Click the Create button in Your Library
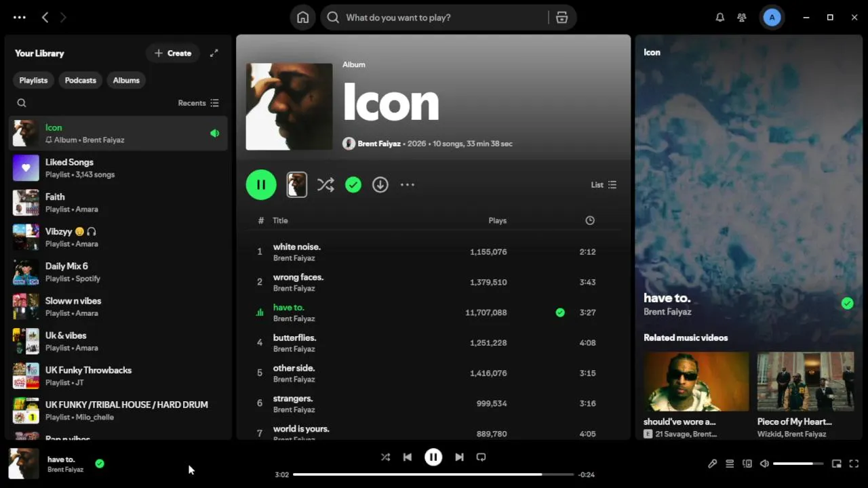 [173, 53]
